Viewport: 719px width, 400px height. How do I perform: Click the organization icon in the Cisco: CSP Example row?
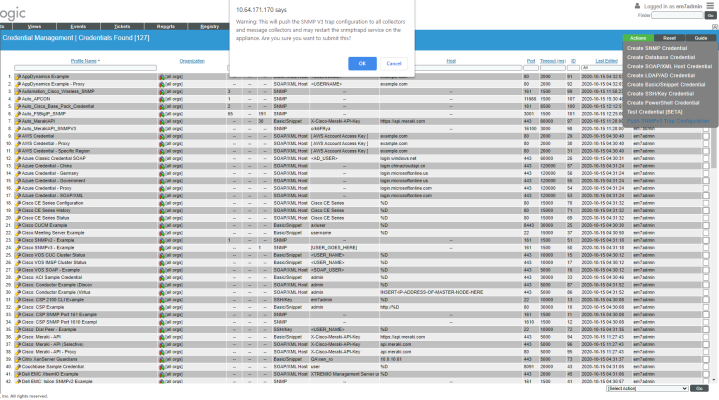[161, 307]
